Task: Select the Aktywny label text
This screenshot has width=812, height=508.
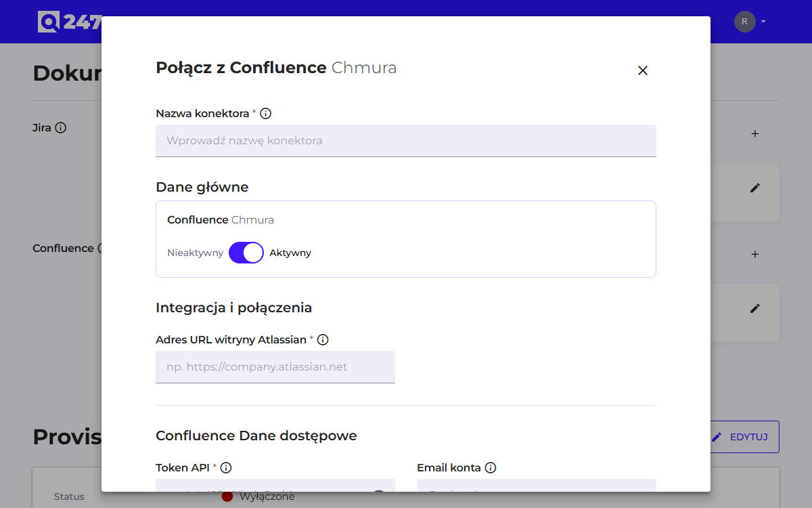Action: (x=290, y=253)
